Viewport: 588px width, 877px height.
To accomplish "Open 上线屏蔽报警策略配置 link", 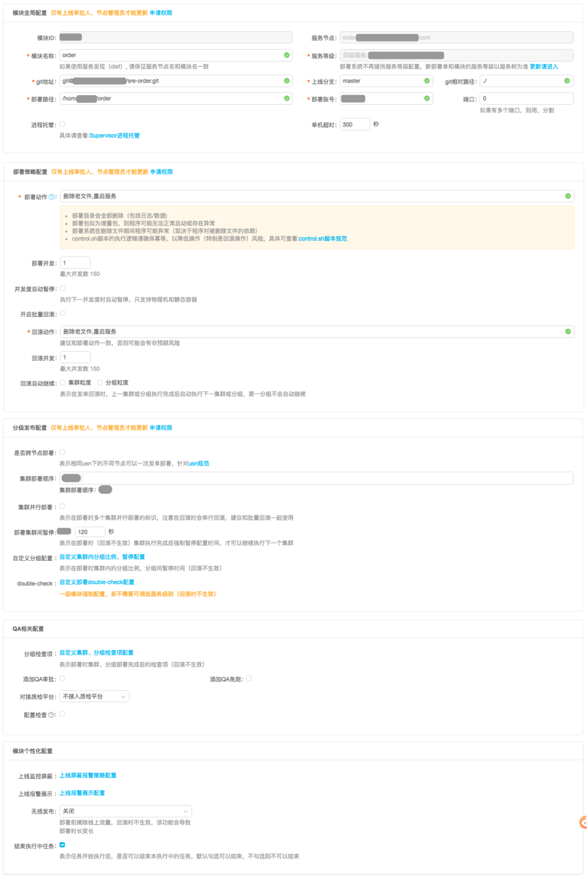I will pos(88,776).
